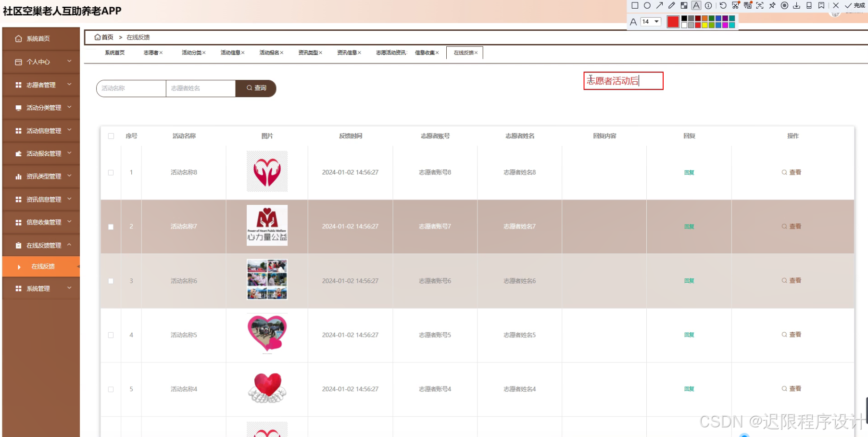Expand the 志愿者管理 sidebar menu

point(41,85)
